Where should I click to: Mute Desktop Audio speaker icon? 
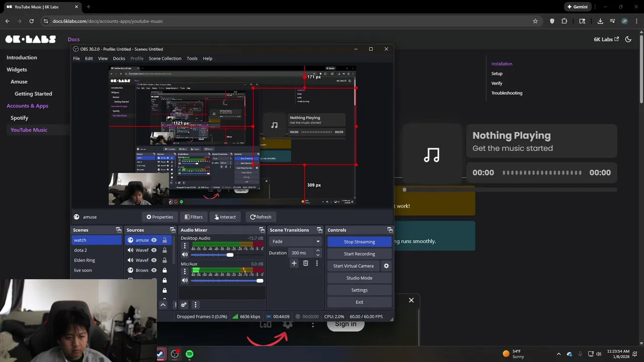click(x=185, y=254)
